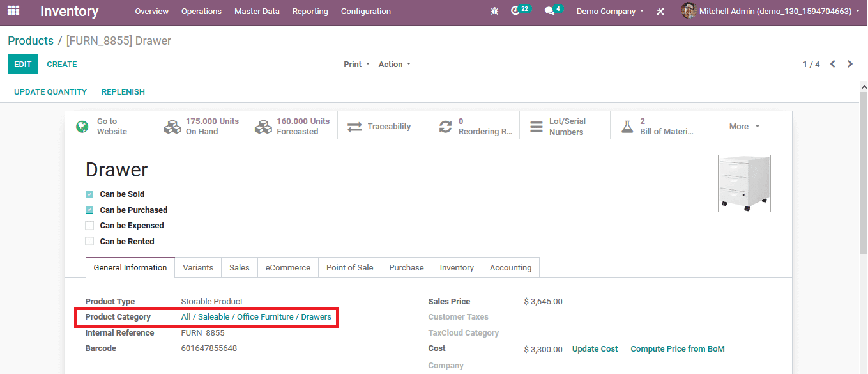Viewport: 868px width, 374px height.
Task: Switch to Sales tab
Action: (x=240, y=268)
